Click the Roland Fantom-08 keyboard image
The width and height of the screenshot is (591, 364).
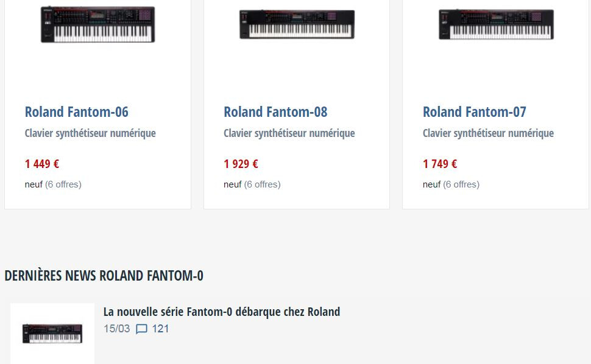click(297, 24)
